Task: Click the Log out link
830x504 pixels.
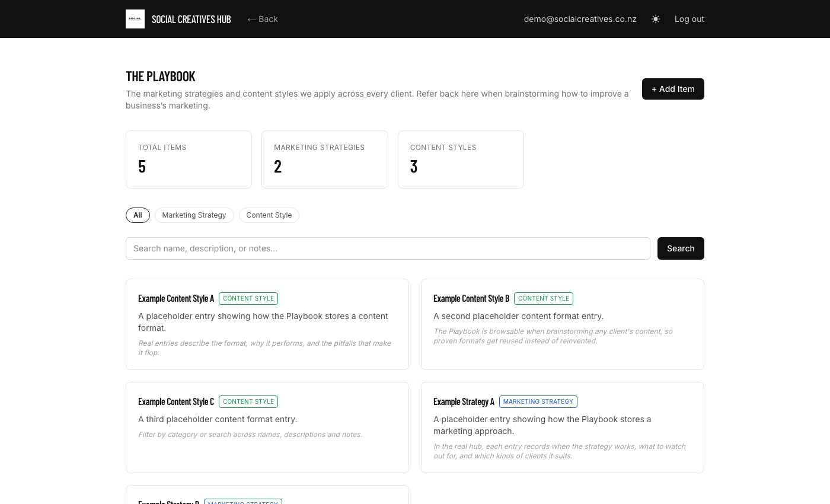Action: (689, 19)
